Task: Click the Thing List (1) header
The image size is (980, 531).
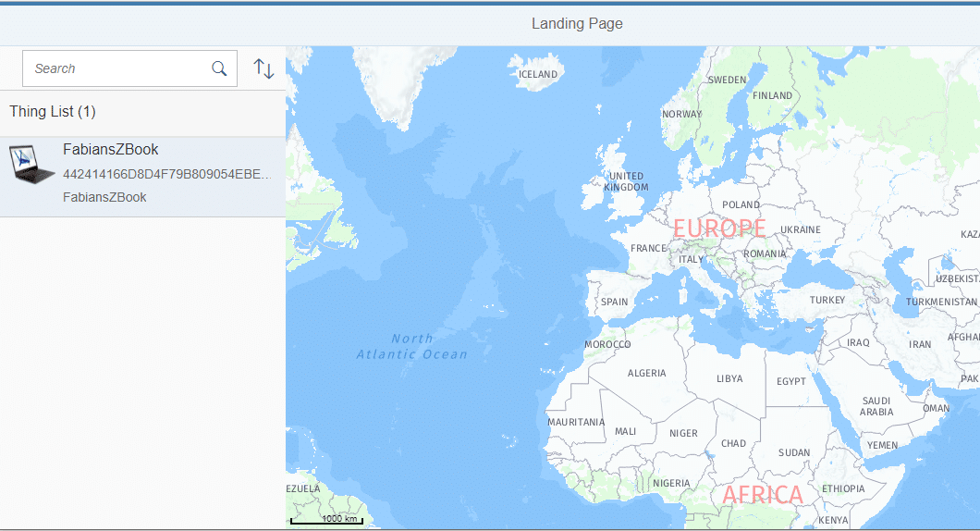Action: pos(53,112)
